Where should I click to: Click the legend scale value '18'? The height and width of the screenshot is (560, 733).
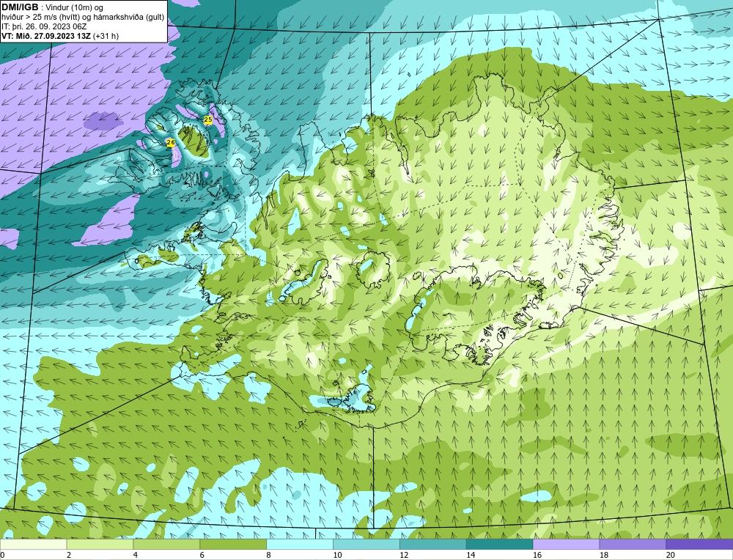tap(603, 556)
